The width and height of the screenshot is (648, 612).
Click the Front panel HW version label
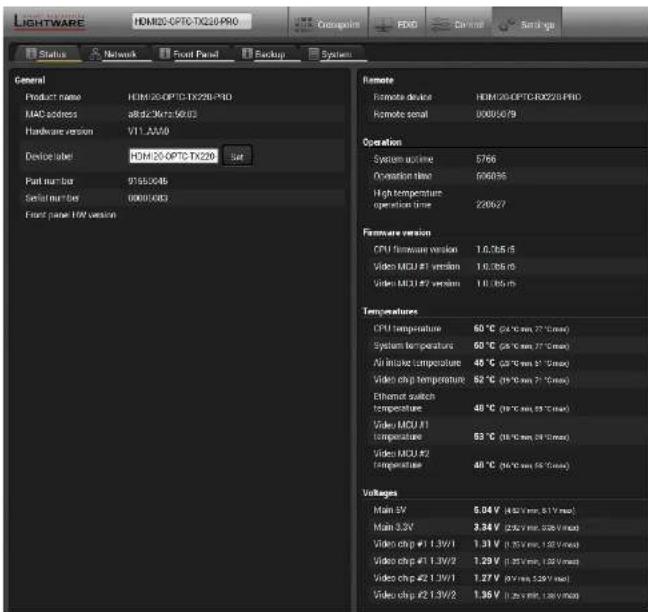click(x=71, y=215)
